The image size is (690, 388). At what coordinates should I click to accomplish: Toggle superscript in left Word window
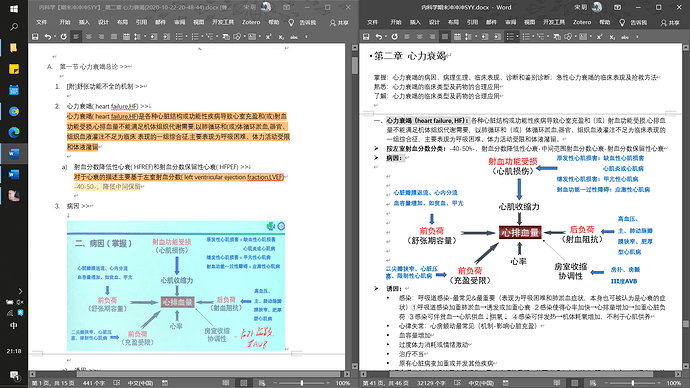[268, 37]
